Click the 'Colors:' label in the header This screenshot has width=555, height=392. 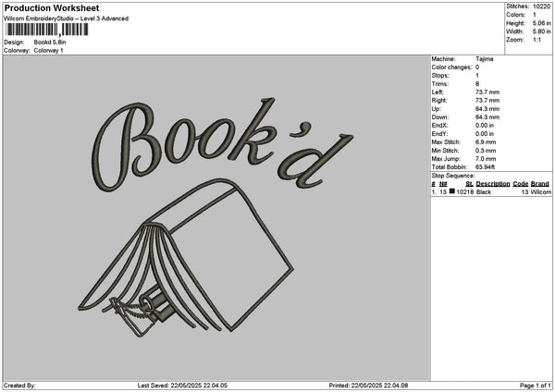[x=516, y=15]
